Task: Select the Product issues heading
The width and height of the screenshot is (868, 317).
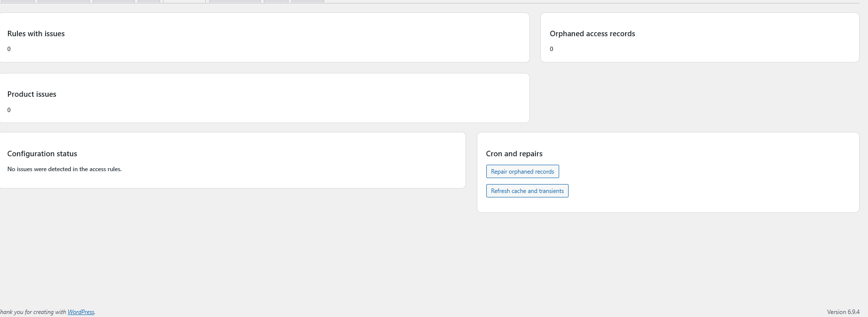Action: coord(32,94)
